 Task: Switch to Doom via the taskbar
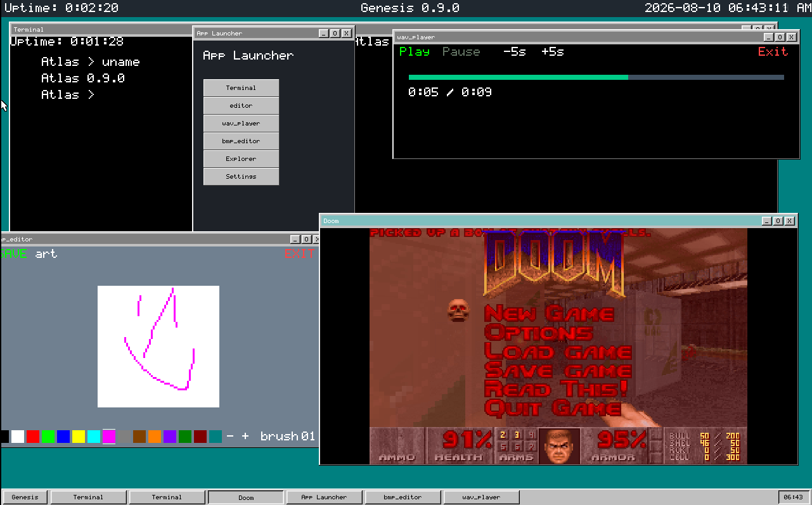click(x=246, y=497)
